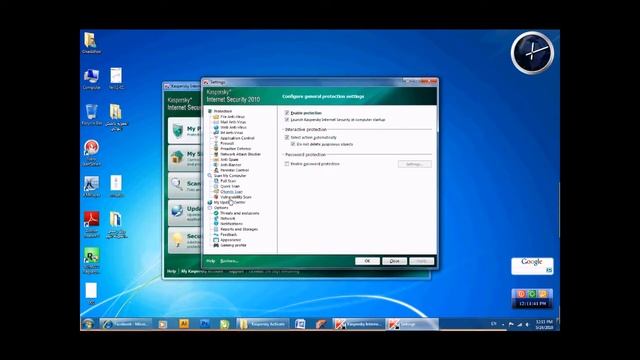Click the Recycle Bin desktop icon
This screenshot has height=360, width=640.
click(91, 114)
